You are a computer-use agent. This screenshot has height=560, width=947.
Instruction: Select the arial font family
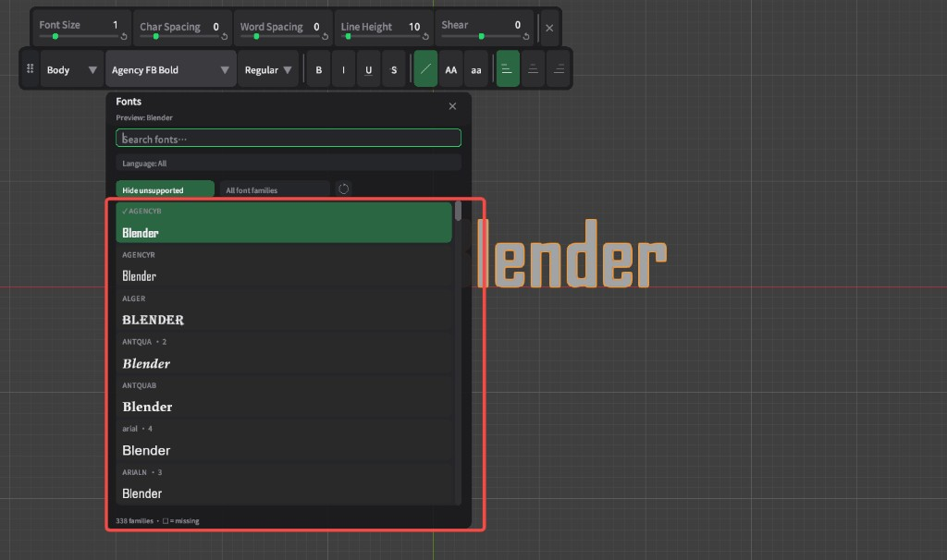coord(283,441)
